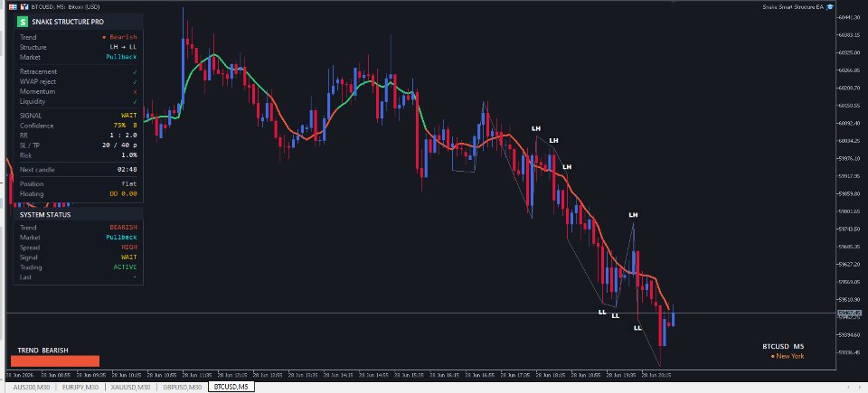This screenshot has height=393, width=868.
Task: Switch to the AUS200,M30 chart tab
Action: [31, 387]
